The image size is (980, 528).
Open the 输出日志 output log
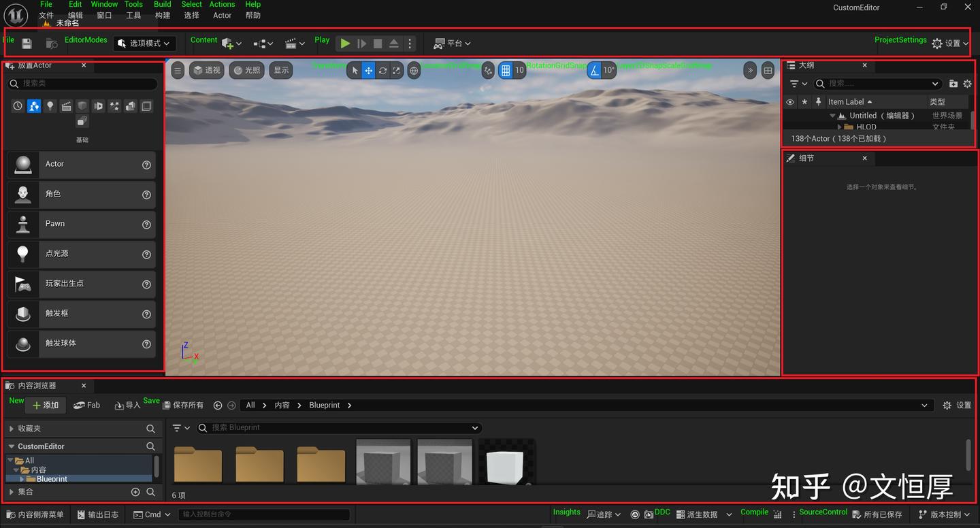pos(98,515)
